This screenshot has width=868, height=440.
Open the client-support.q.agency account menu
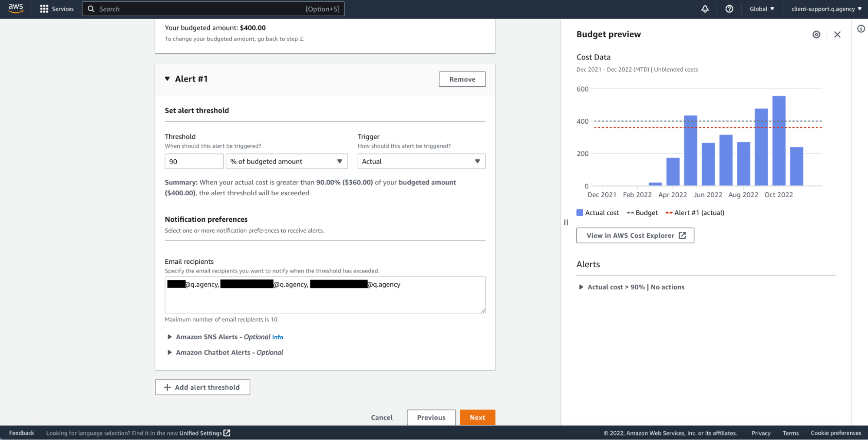826,9
